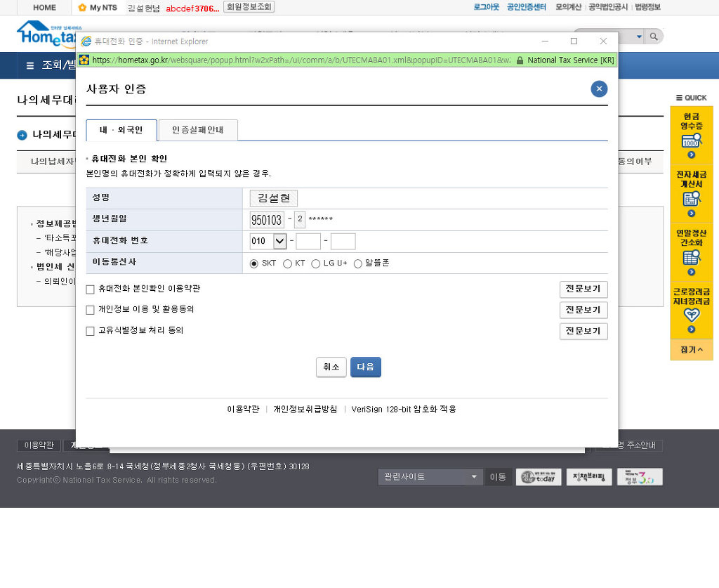
Task: Click the search magnifier icon
Action: point(654,37)
